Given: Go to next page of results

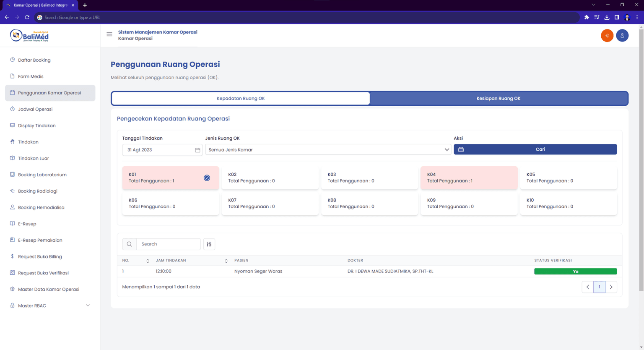Looking at the screenshot, I should [611, 287].
